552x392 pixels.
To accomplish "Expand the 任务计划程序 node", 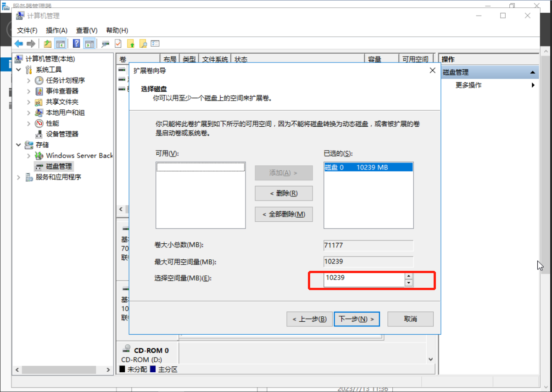I will tap(28, 80).
